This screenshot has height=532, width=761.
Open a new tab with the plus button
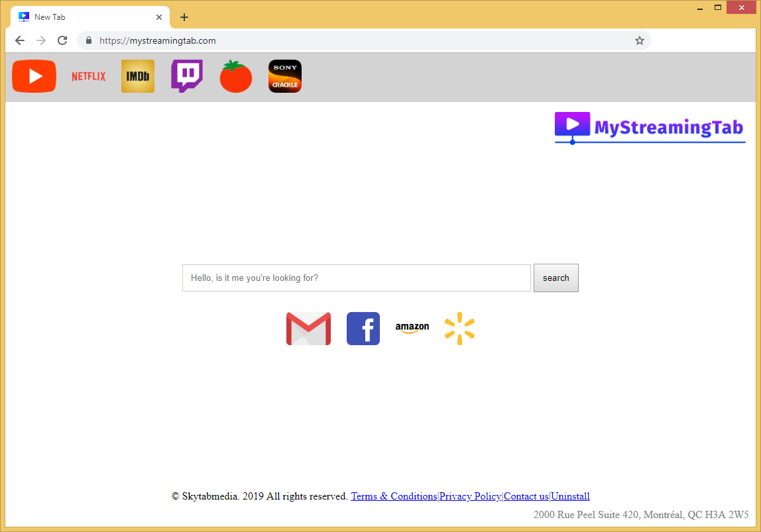[184, 17]
